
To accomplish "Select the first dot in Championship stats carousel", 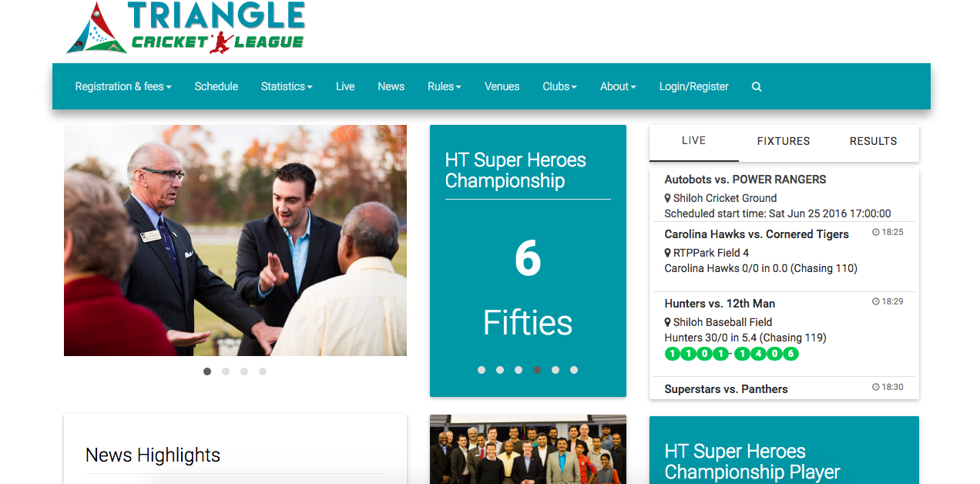I will pyautogui.click(x=482, y=370).
